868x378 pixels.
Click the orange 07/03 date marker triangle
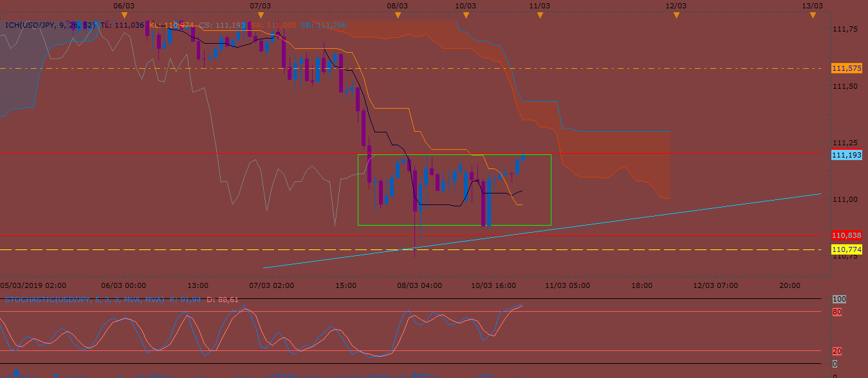[260, 15]
